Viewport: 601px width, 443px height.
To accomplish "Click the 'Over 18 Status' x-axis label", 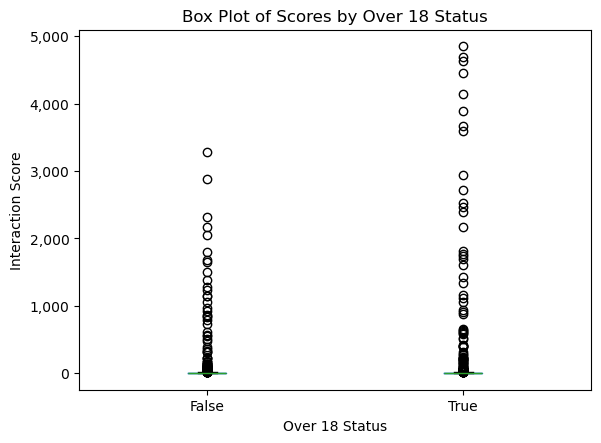I will pyautogui.click(x=334, y=426).
